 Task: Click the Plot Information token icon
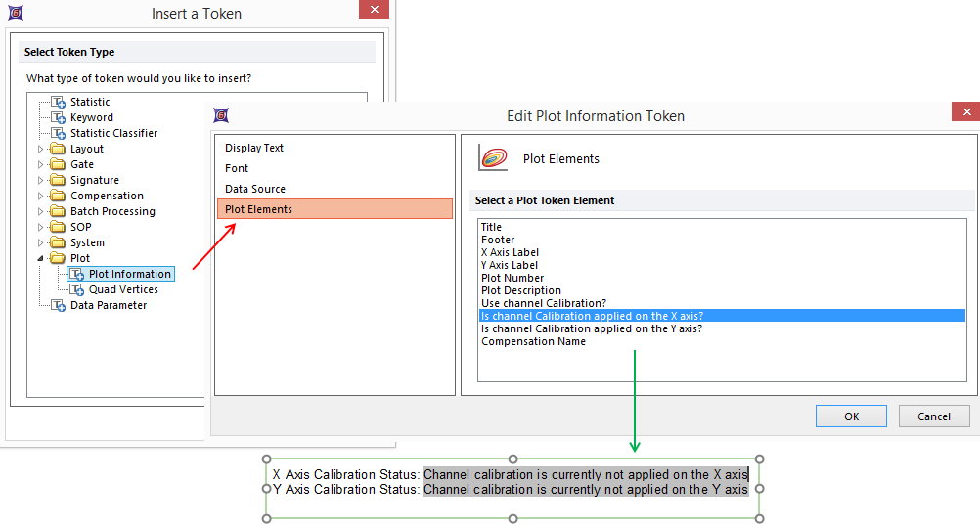[76, 274]
